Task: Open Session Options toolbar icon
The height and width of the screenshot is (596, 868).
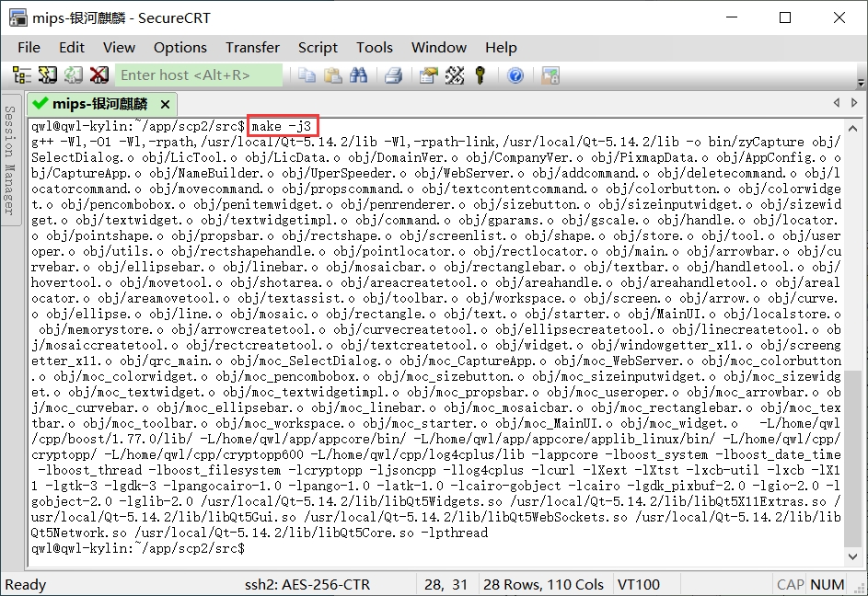Action: click(x=428, y=75)
